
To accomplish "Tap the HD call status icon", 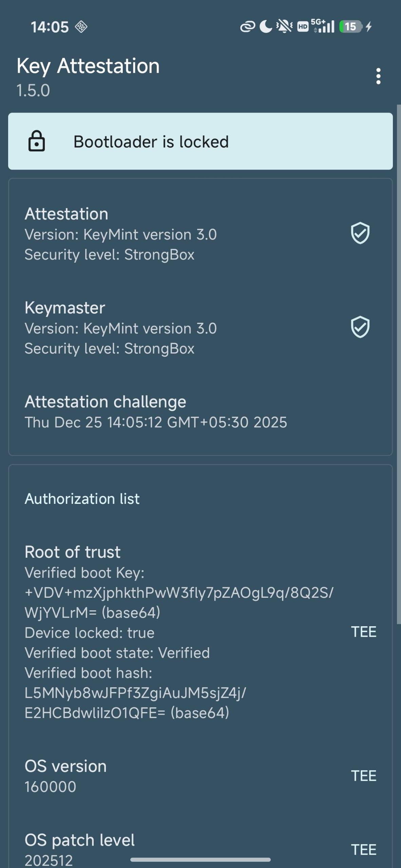I will point(303,26).
